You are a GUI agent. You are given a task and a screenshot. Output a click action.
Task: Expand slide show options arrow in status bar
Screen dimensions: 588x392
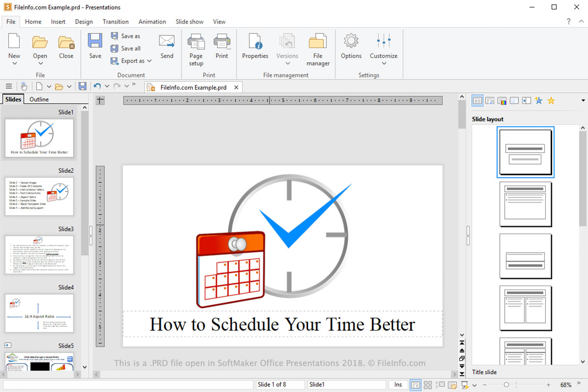(x=474, y=386)
